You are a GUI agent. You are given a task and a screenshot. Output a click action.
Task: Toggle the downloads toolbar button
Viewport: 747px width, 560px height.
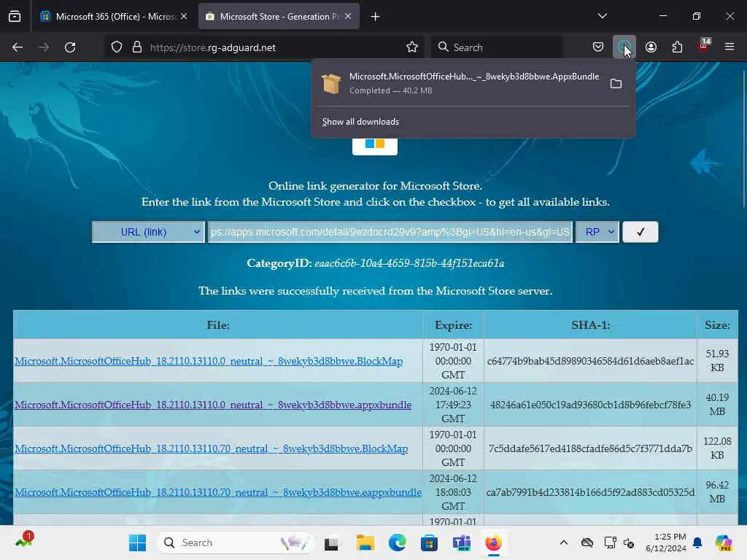[624, 47]
